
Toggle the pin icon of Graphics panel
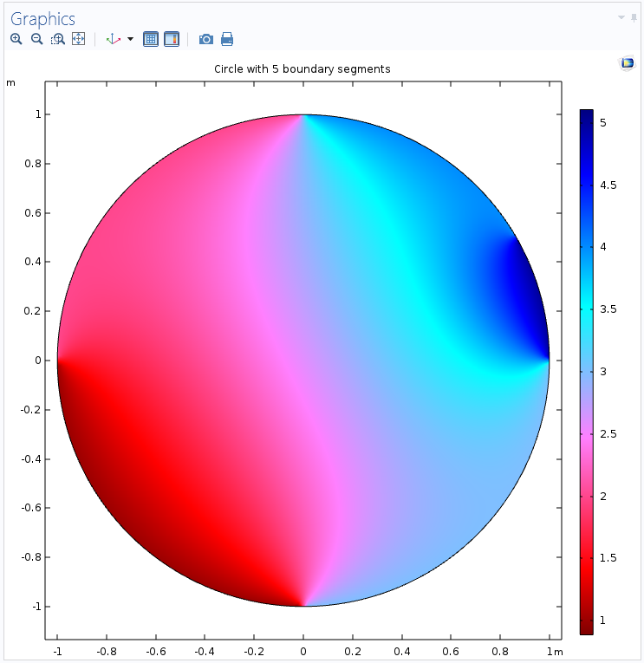(x=634, y=17)
